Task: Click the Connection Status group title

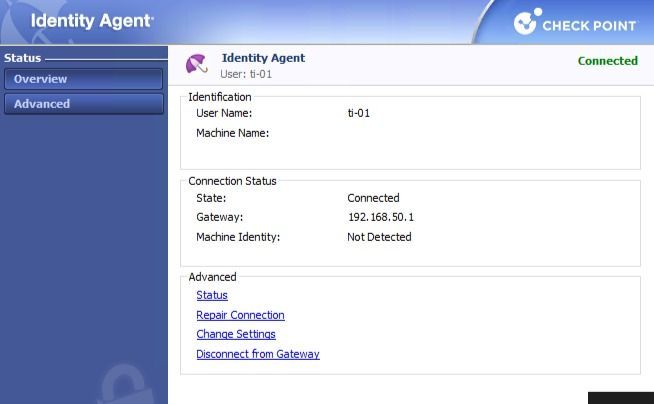Action: [x=232, y=181]
